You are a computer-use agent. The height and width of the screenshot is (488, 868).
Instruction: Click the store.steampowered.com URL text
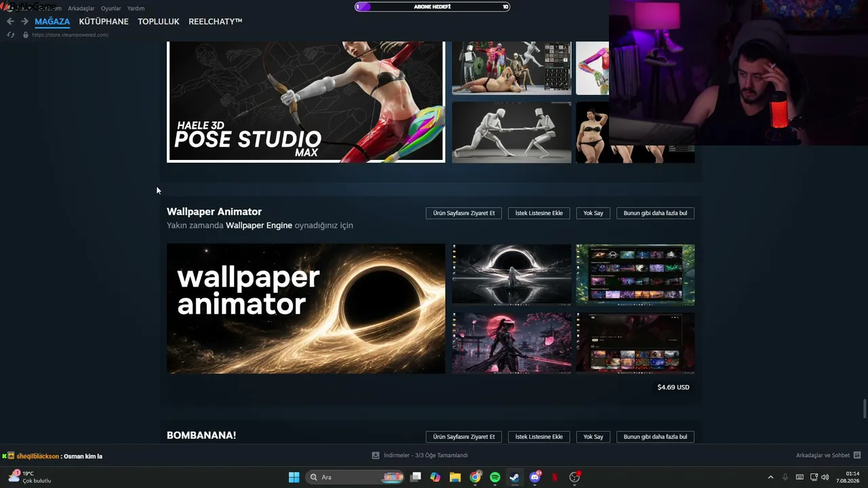pyautogui.click(x=70, y=35)
